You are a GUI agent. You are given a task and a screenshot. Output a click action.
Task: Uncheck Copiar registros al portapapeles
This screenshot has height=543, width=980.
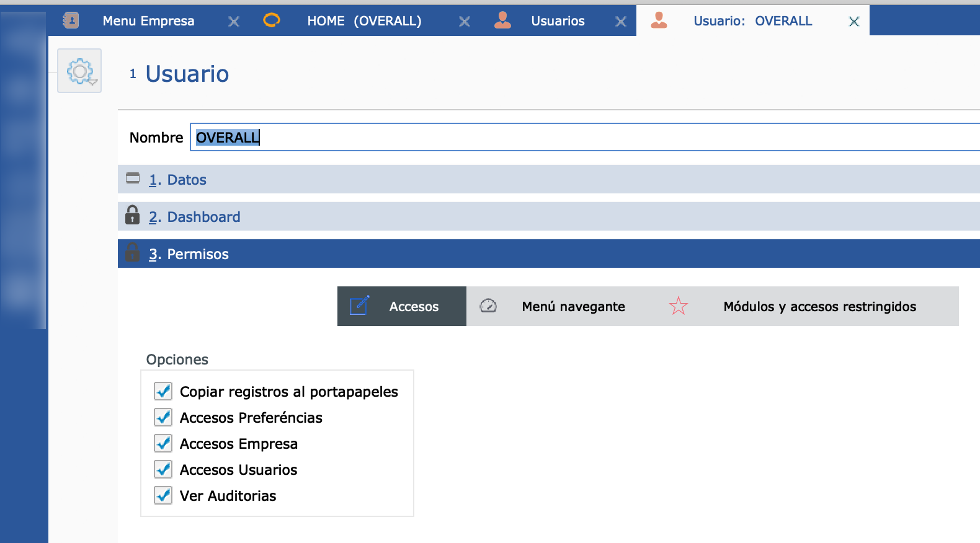163,392
